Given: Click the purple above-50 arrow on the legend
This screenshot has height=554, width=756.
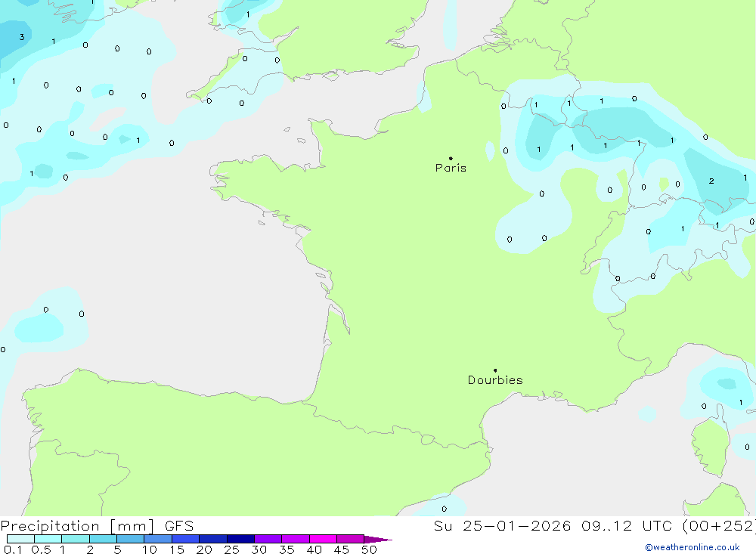Looking at the screenshot, I should (378, 540).
